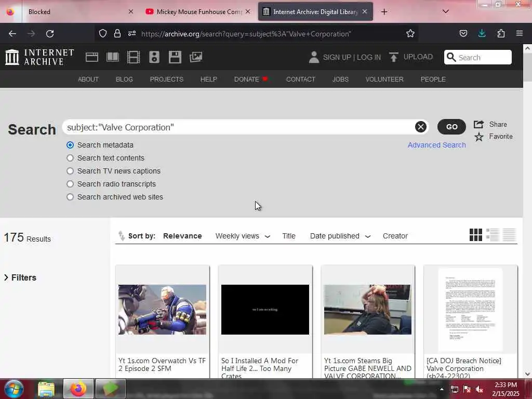Open the Video film strip icon
This screenshot has width=532, height=399.
(x=134, y=57)
